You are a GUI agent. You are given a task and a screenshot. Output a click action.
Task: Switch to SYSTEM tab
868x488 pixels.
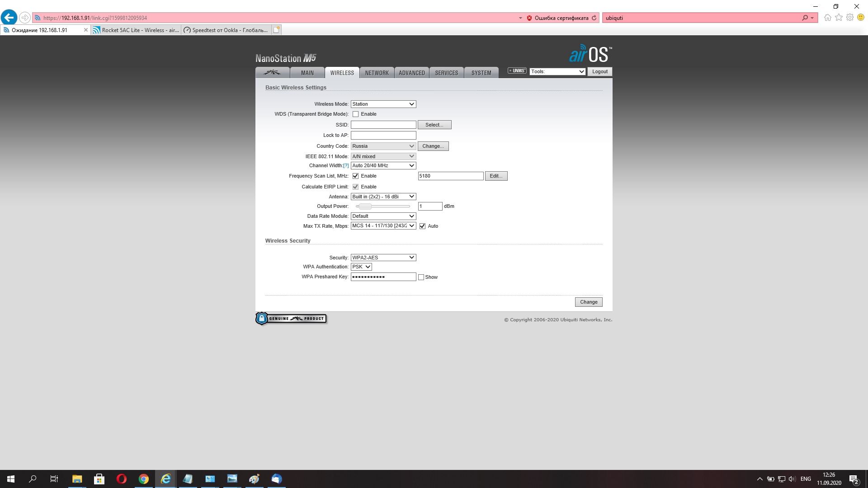(481, 73)
